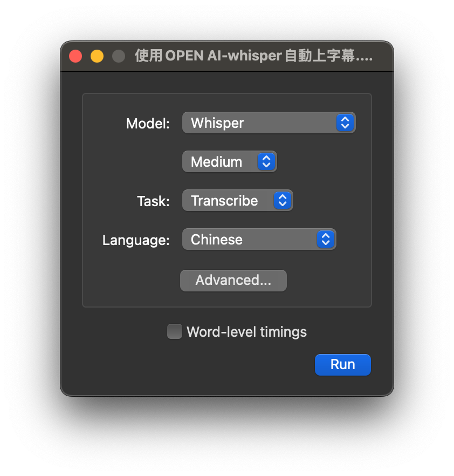Click the stepper arrows beside Chinese
The width and height of the screenshot is (454, 476).
point(325,239)
